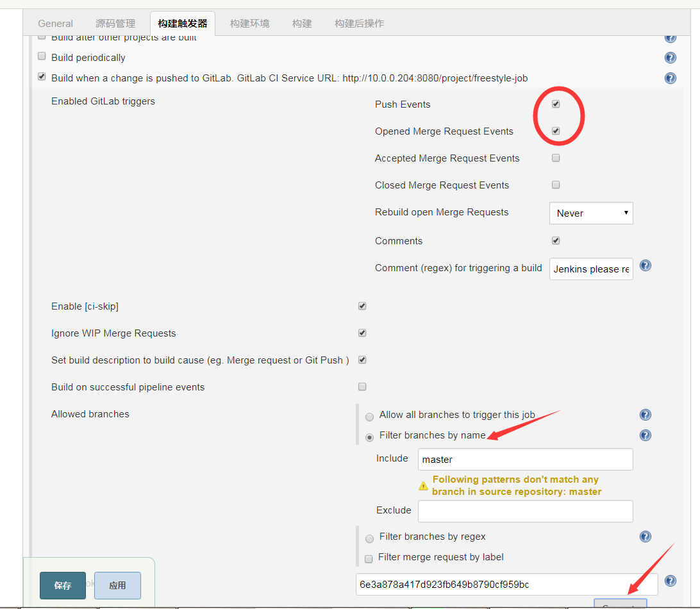Select Allow all branches to trigger this job
700x609 pixels.
pos(369,417)
